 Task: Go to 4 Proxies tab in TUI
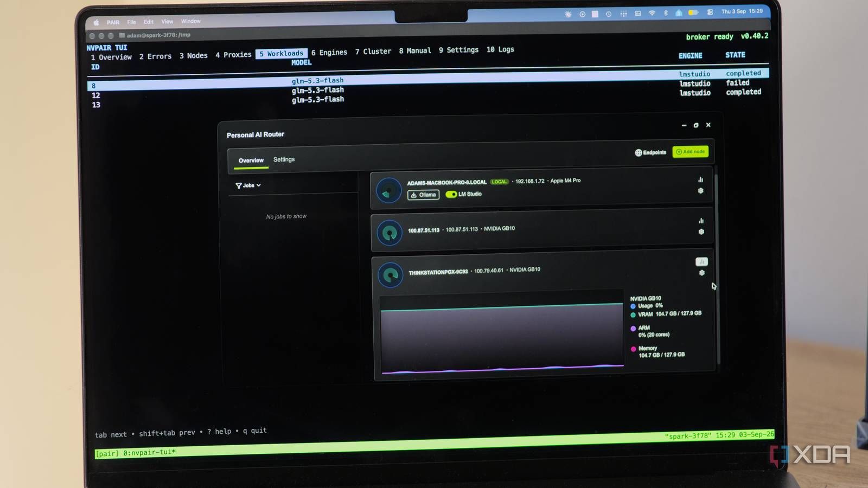tap(233, 55)
